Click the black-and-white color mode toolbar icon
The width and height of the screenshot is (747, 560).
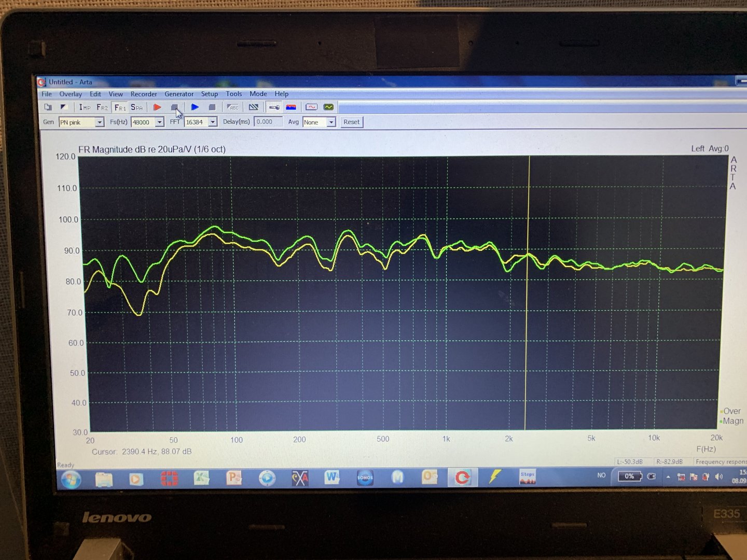pos(64,107)
